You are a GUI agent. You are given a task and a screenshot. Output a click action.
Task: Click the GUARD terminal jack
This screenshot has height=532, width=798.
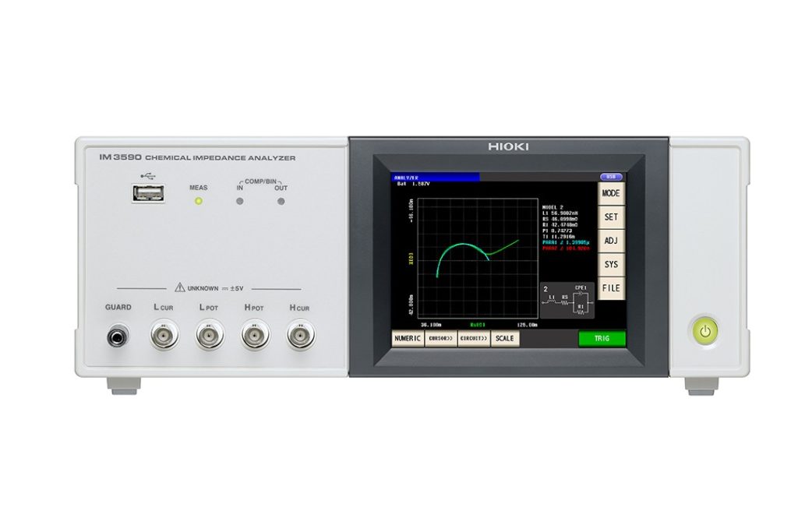click(x=118, y=336)
